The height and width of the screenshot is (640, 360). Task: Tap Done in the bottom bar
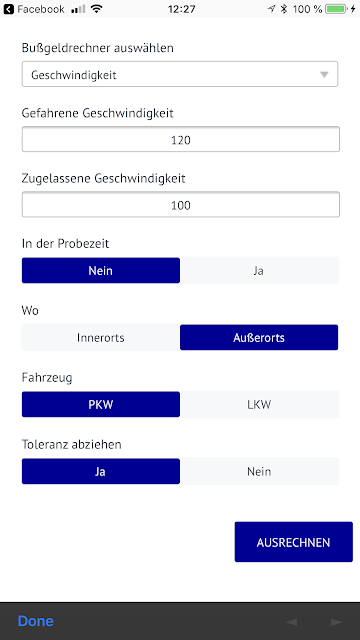36,621
